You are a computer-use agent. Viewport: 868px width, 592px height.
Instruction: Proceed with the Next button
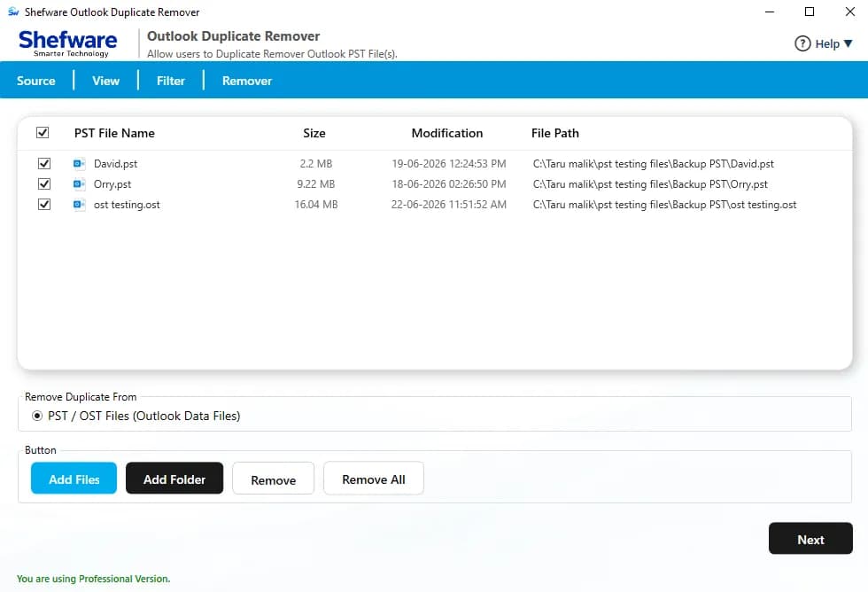(x=810, y=538)
